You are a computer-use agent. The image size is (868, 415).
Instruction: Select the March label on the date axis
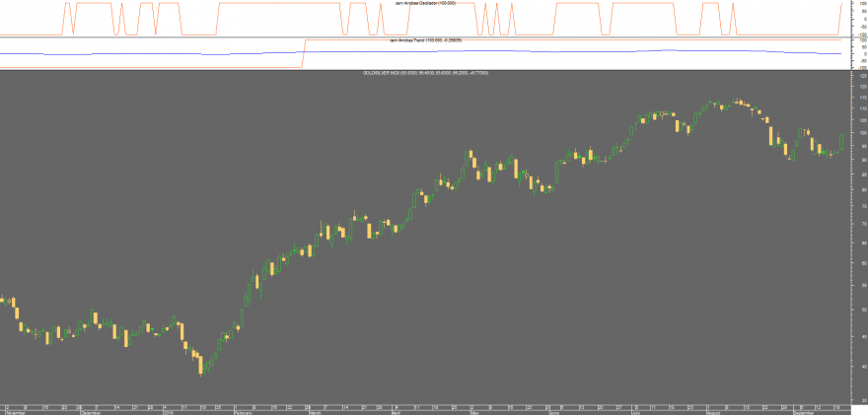point(315,412)
